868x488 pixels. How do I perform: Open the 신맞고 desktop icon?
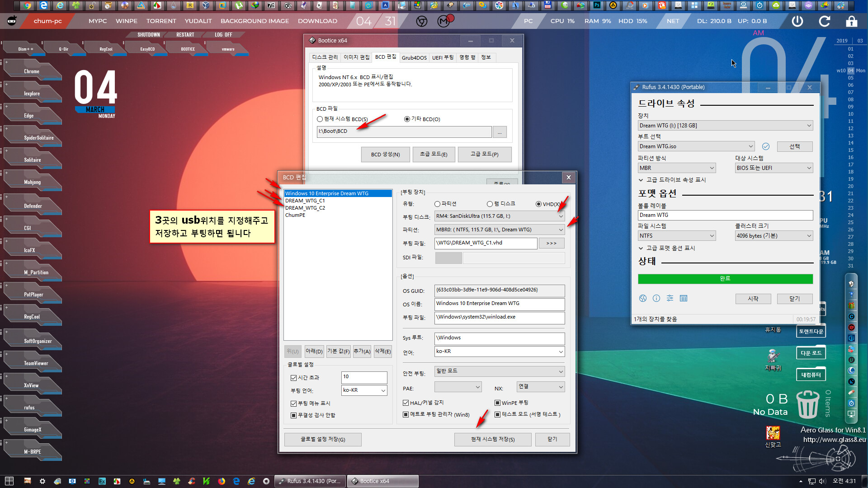(773, 436)
